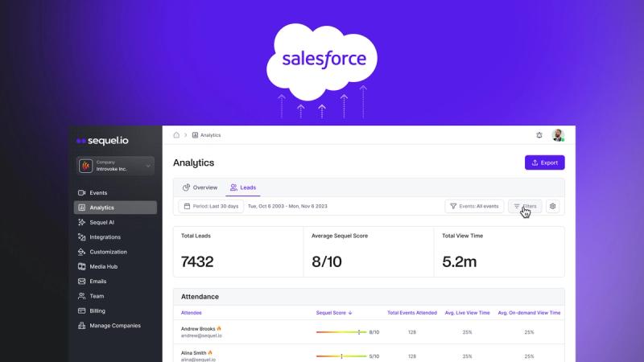Click the Overview pie chart icon
The width and height of the screenshot is (644, 362).
pos(186,187)
